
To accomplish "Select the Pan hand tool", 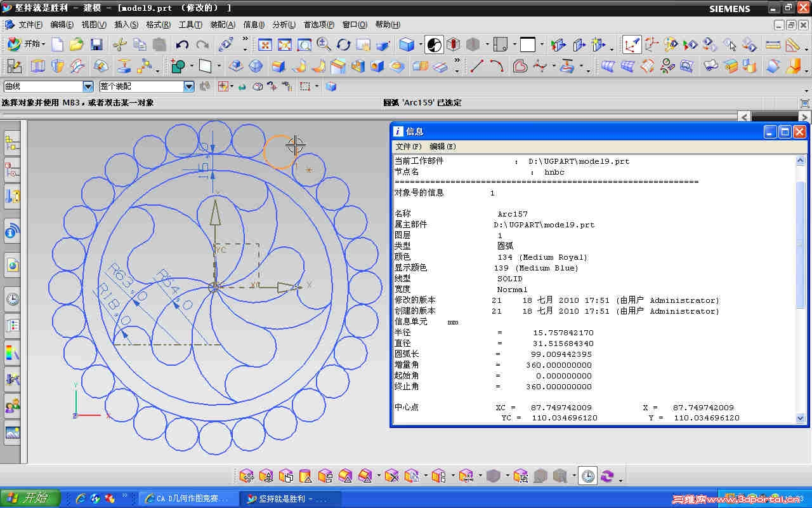I will coord(363,44).
